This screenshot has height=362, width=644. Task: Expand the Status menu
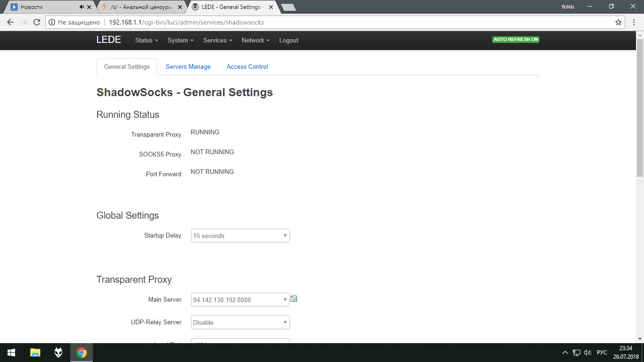147,41
